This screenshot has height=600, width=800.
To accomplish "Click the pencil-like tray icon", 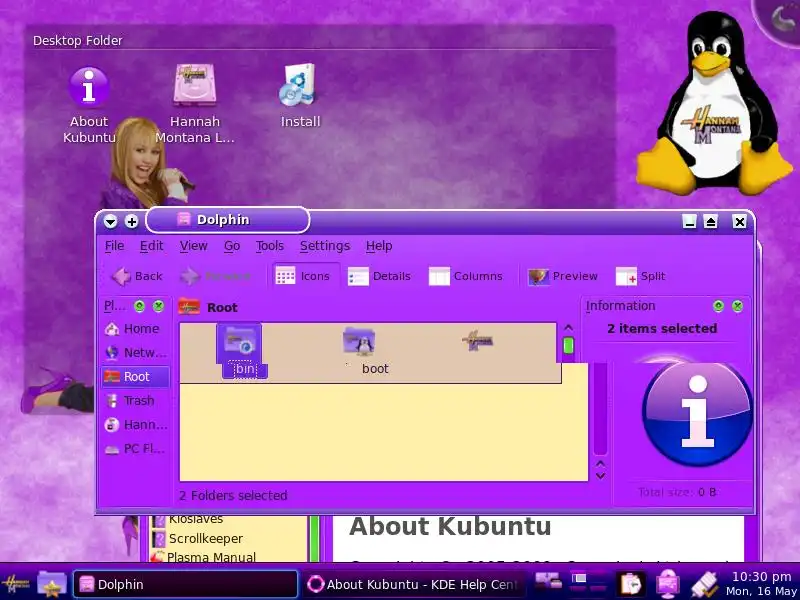I will point(704,584).
